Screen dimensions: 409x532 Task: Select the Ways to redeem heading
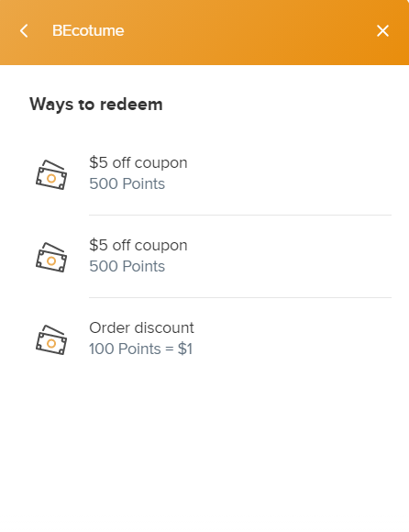point(96,105)
